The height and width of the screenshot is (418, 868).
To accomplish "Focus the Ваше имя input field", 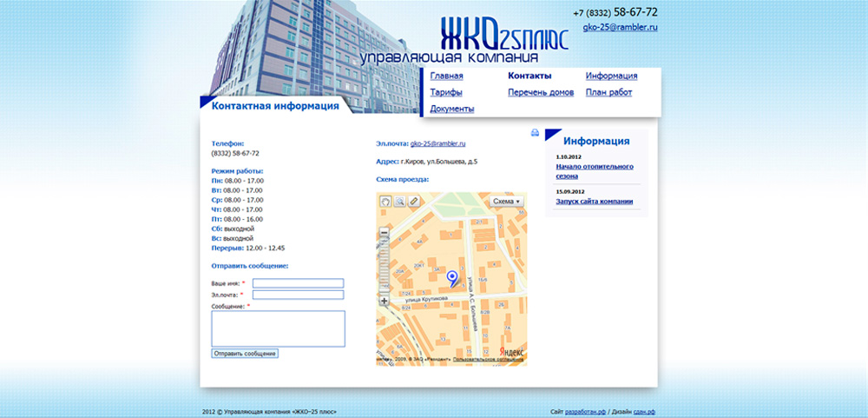I will pos(298,283).
